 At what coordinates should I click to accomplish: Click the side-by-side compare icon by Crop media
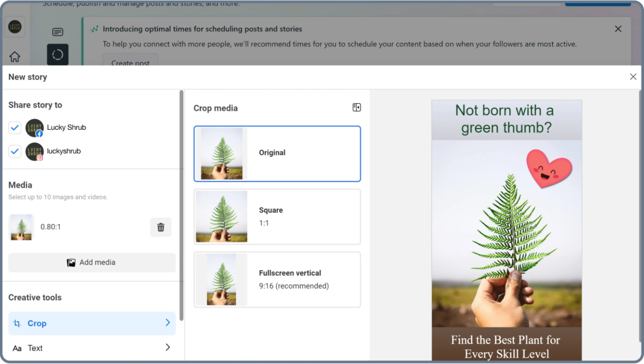(x=357, y=108)
